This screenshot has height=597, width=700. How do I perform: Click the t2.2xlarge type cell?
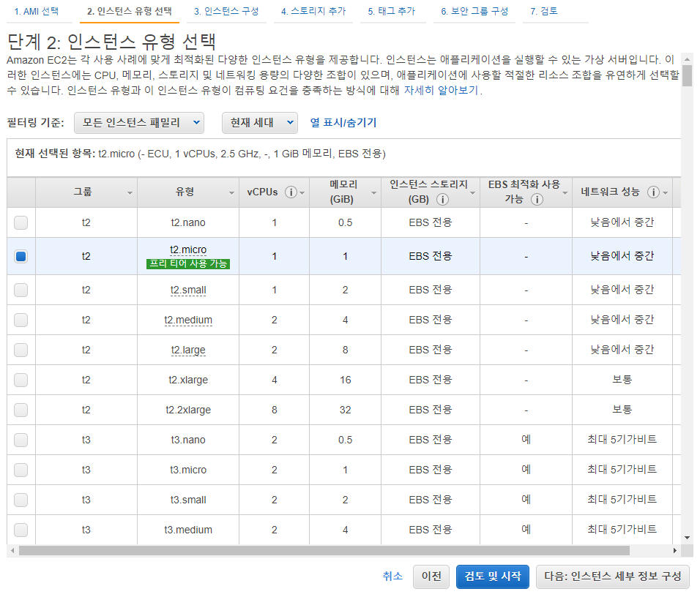click(x=188, y=410)
